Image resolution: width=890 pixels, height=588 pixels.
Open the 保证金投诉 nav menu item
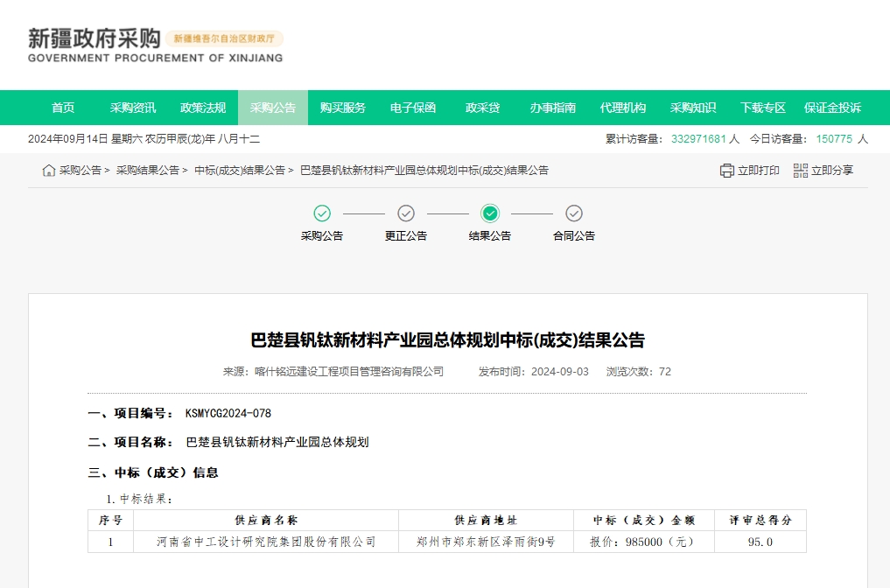[x=832, y=108]
